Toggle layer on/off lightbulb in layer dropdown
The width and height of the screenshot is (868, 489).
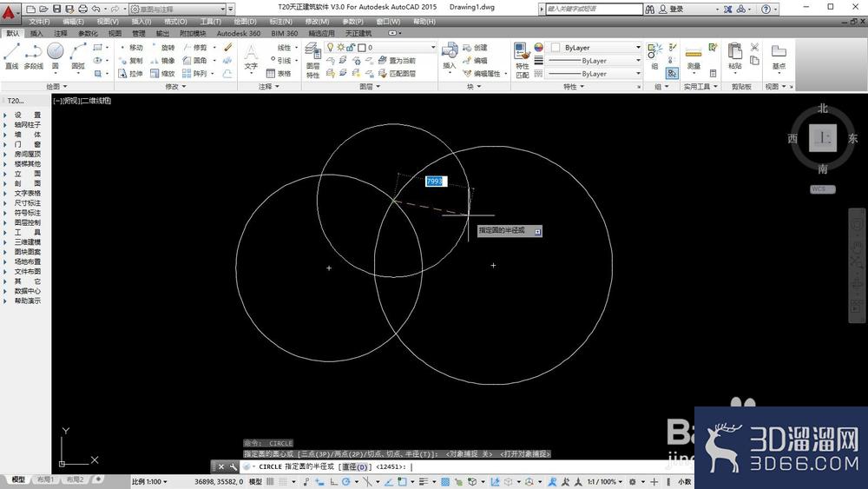pos(331,47)
